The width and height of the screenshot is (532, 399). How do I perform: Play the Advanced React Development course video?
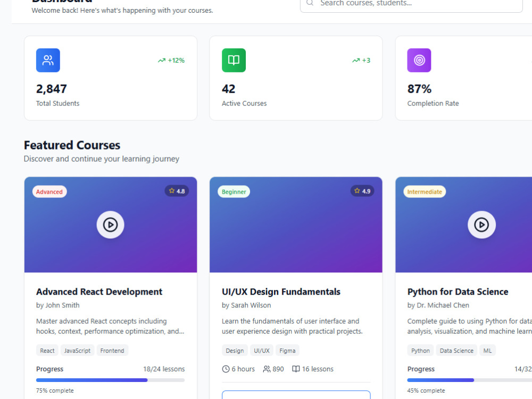click(110, 225)
